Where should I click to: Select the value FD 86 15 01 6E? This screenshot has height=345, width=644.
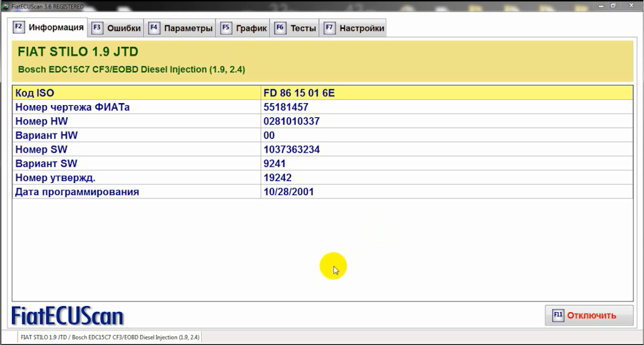[x=299, y=92]
